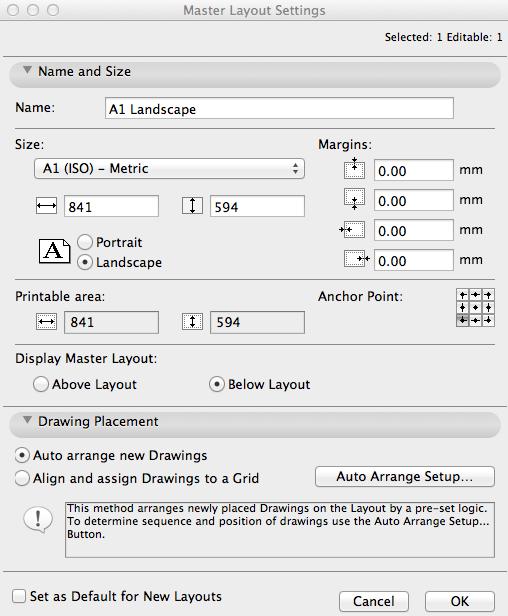
Task: Collapse the Name and Size section
Action: (x=27, y=70)
